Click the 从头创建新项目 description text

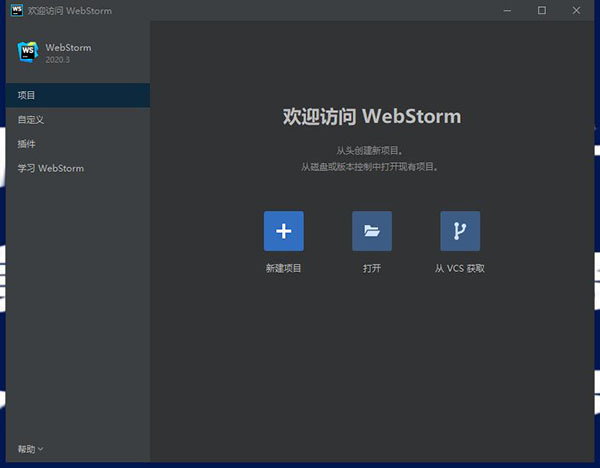point(372,149)
